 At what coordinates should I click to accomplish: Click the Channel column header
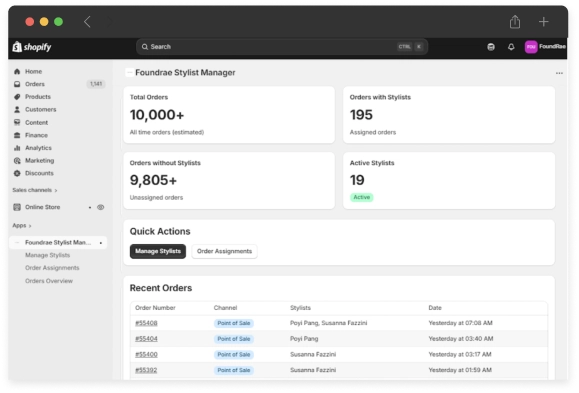click(225, 308)
